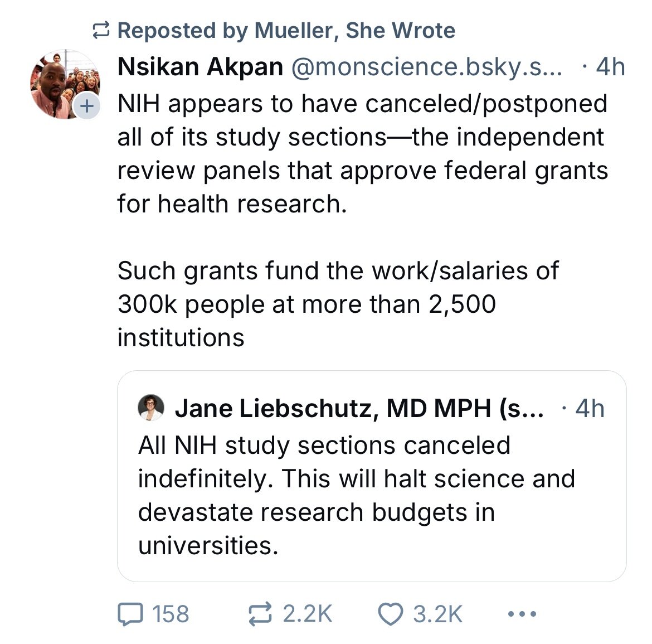Click the 3.2K like count
This screenshot has width=652, height=644.
(x=437, y=614)
